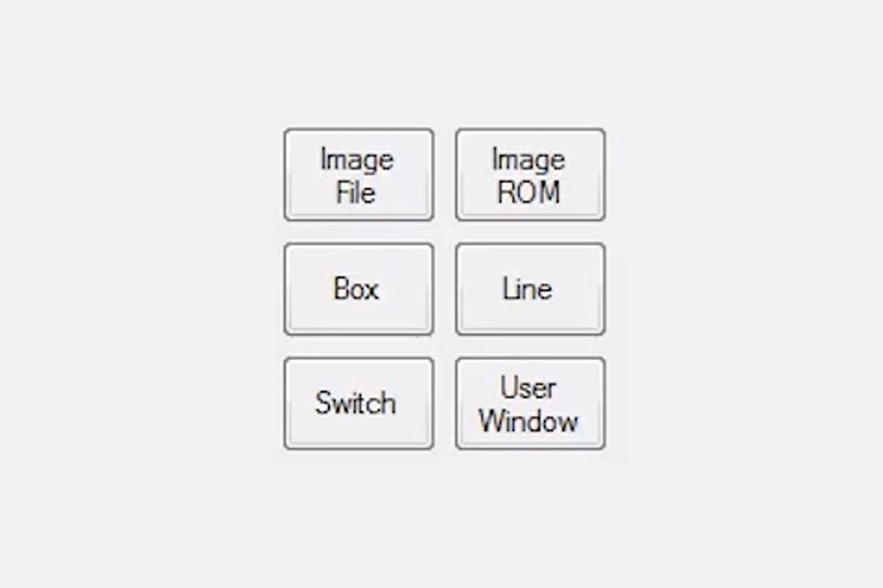Choose Image from File button
Screen dimensions: 883x588
click(x=358, y=175)
